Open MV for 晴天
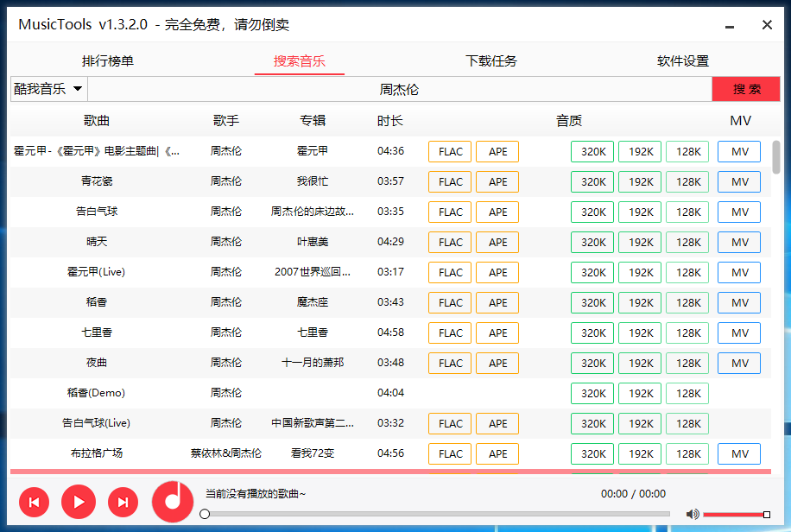Screen dimensions: 791x532 pos(739,243)
